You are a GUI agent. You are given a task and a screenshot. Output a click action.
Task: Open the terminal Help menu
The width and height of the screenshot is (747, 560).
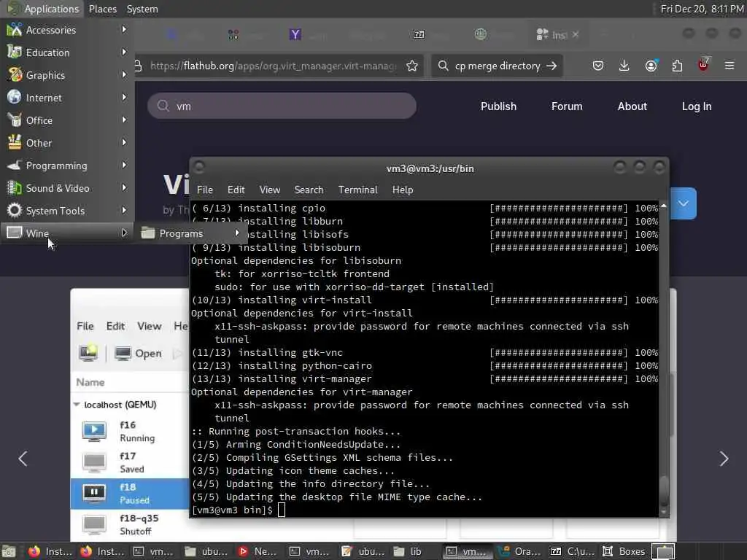(x=403, y=190)
